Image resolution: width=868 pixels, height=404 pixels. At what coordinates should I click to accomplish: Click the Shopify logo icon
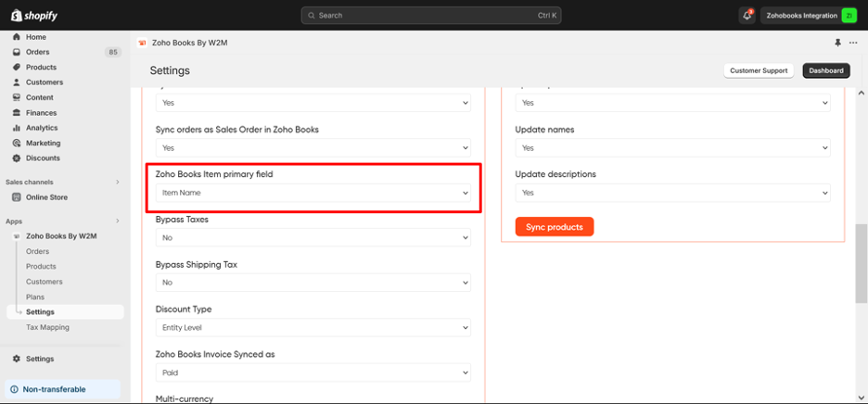(x=17, y=15)
